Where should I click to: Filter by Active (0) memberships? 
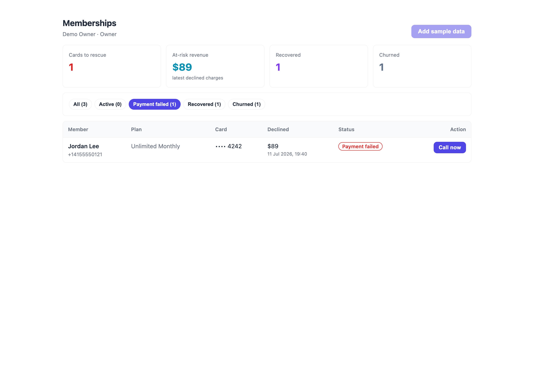click(x=110, y=104)
